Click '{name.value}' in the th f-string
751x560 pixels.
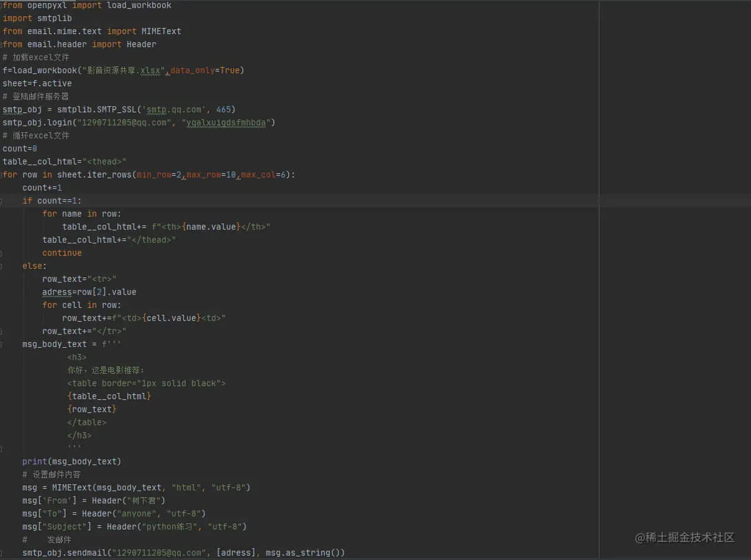pos(211,227)
